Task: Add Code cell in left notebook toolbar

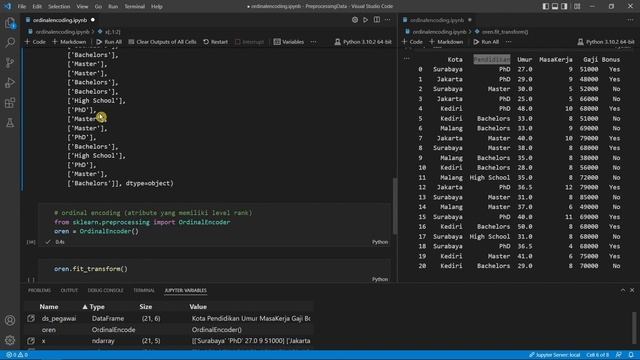Action: (35, 42)
